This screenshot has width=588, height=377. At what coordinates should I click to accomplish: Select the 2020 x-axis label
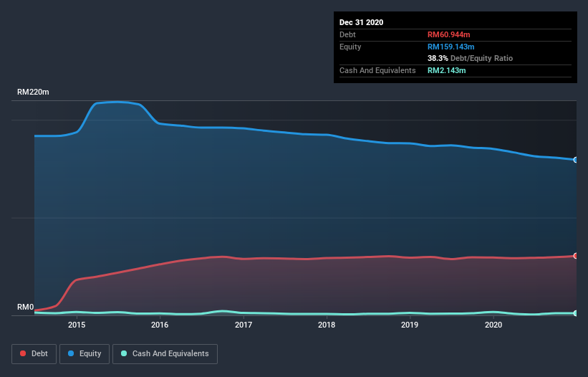coord(493,325)
